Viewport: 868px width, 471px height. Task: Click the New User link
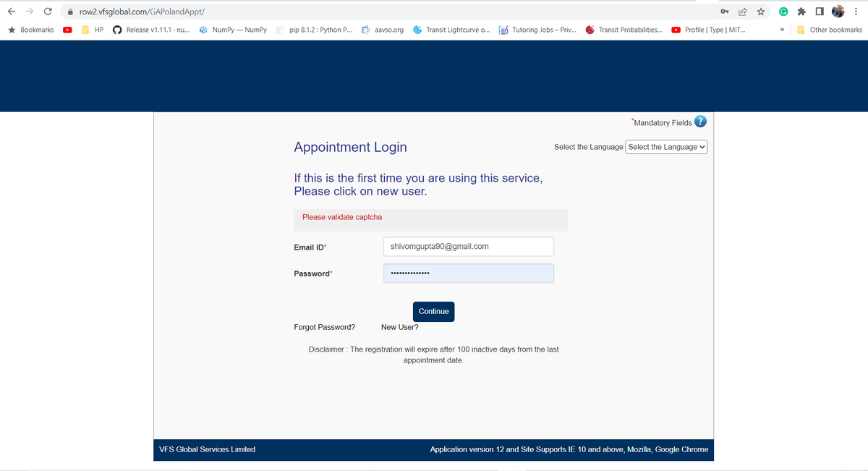click(400, 327)
